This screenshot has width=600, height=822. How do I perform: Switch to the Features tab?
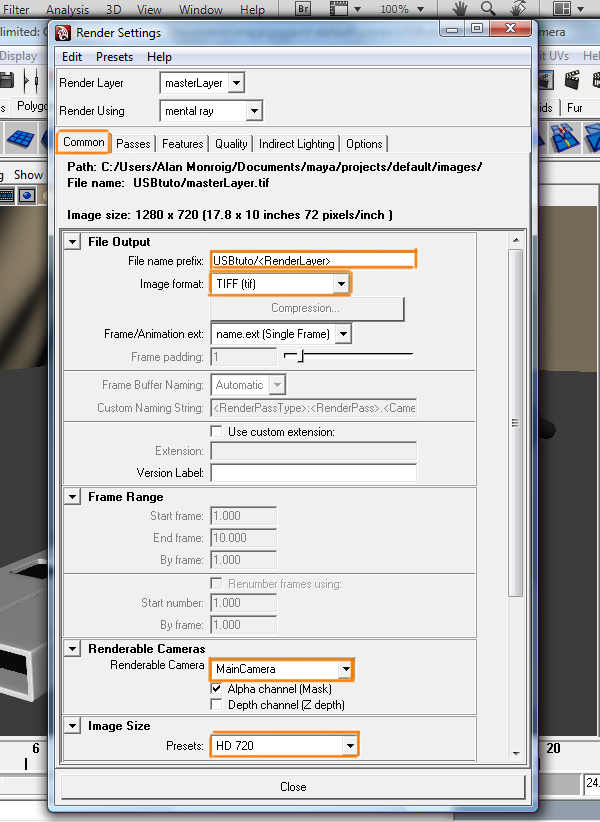click(182, 144)
